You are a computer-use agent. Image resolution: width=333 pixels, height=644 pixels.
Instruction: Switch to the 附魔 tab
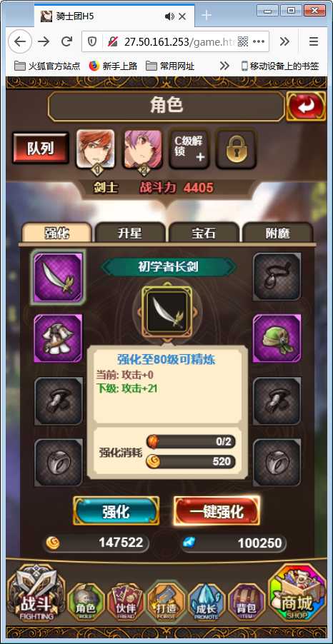(x=277, y=233)
